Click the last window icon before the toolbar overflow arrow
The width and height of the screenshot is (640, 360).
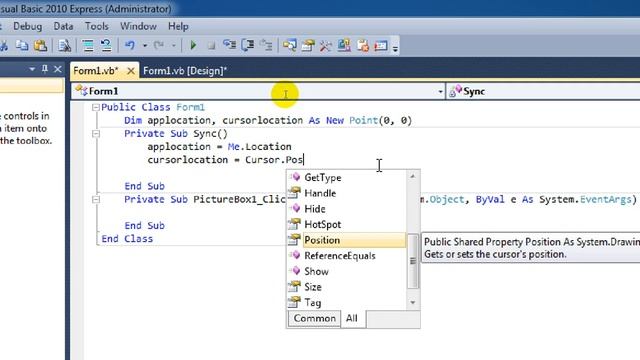coord(381,45)
